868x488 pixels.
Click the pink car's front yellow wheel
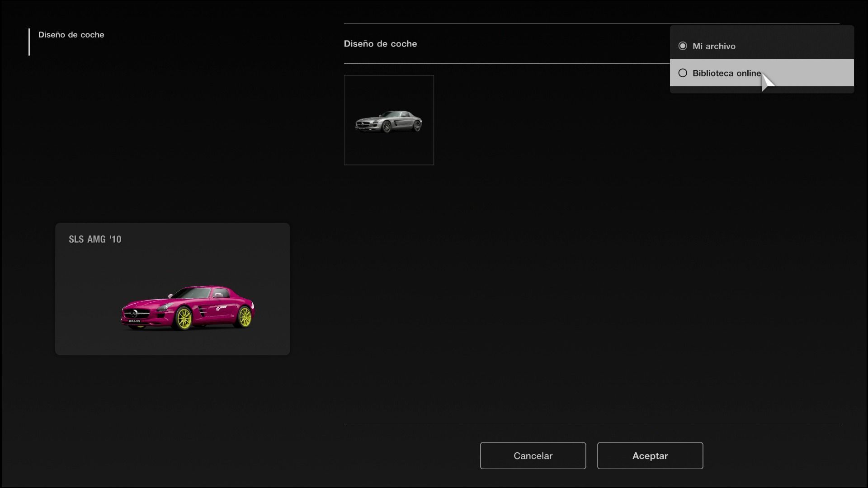coord(184,318)
